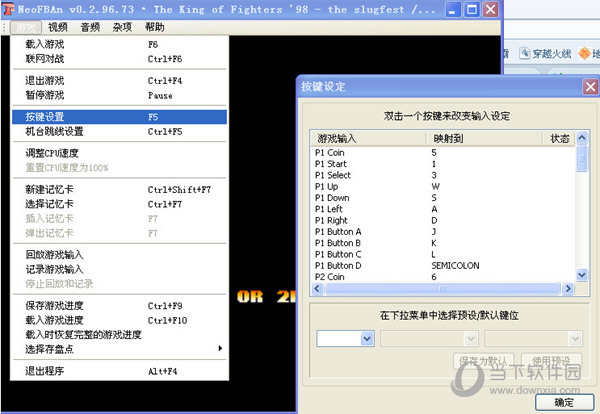Image resolution: width=600 pixels, height=414 pixels.
Task: Click the 状态 column header
Action: [560, 139]
